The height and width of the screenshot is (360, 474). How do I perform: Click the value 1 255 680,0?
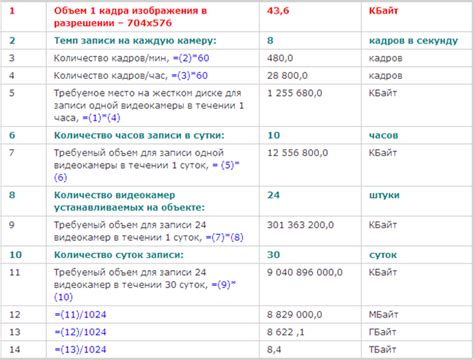295,93
